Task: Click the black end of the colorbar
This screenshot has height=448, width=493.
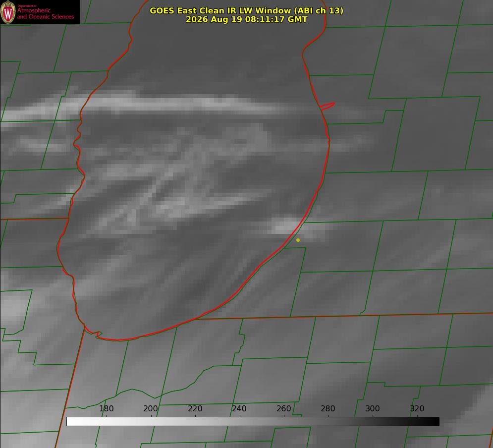Action: point(436,422)
